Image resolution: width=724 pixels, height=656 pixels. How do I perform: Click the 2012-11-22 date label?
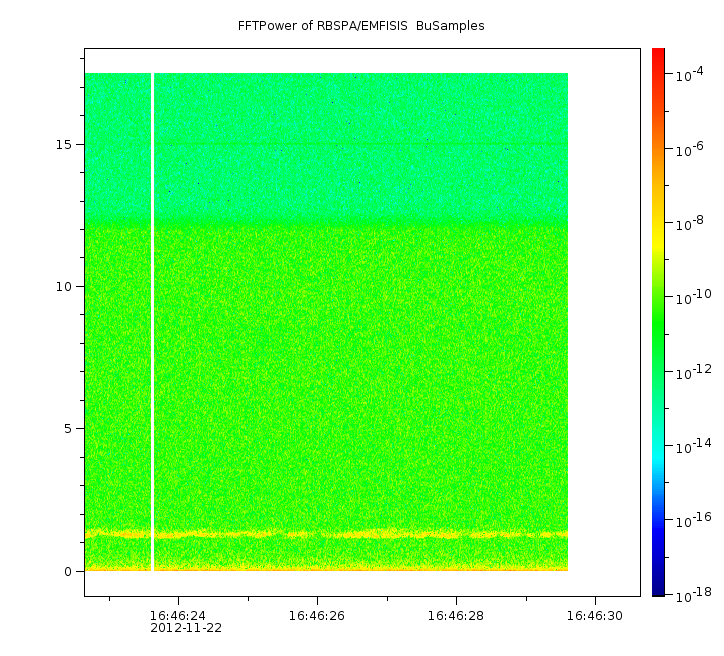coord(186,628)
